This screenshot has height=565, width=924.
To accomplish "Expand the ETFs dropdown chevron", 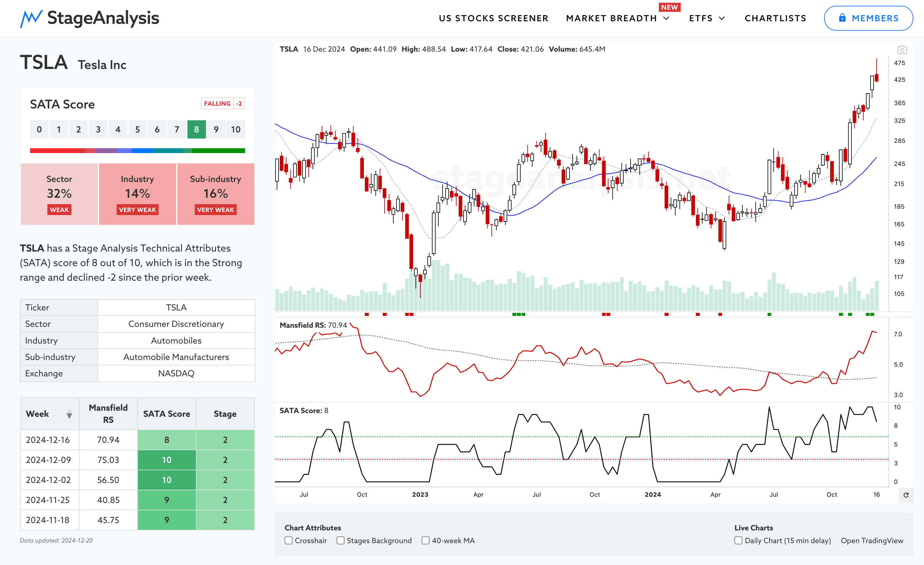I will pyautogui.click(x=721, y=18).
